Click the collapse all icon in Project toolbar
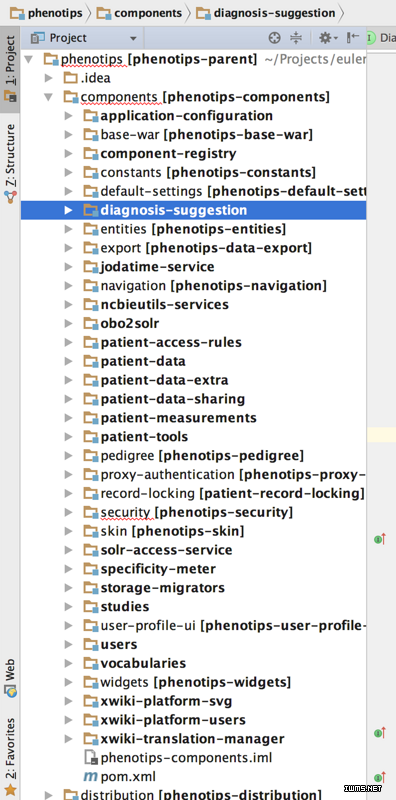This screenshot has height=800, width=396. pos(296,38)
